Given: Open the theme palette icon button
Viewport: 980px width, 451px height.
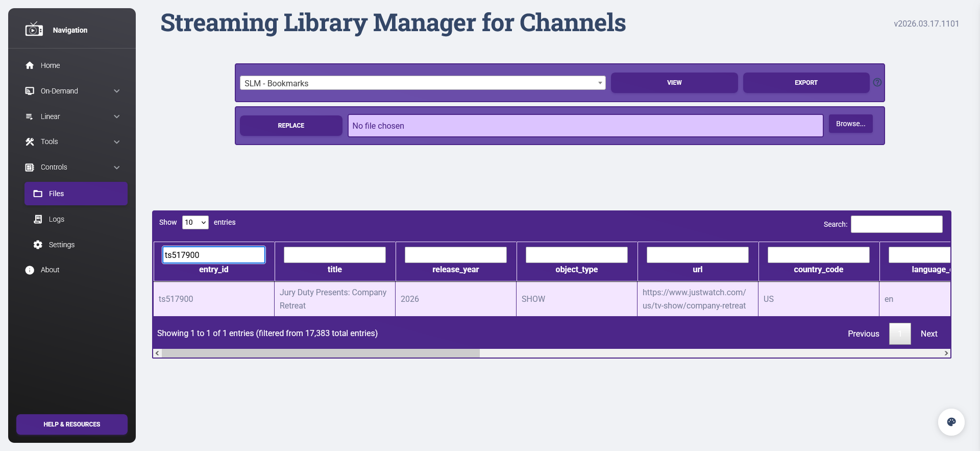Looking at the screenshot, I should (951, 422).
